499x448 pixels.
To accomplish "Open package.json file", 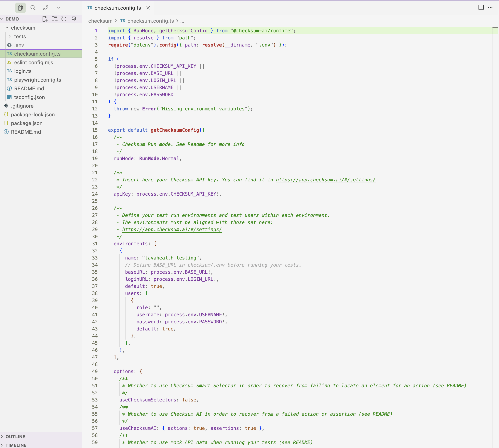I will pos(41,123).
